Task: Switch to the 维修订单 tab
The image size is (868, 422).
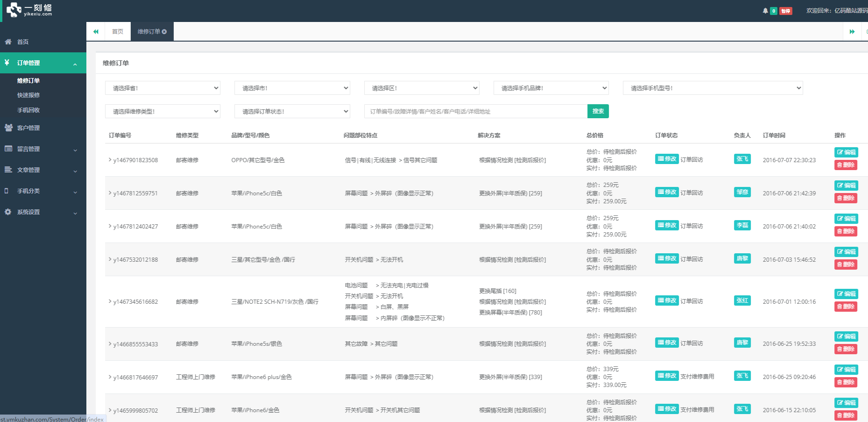Action: click(x=148, y=31)
